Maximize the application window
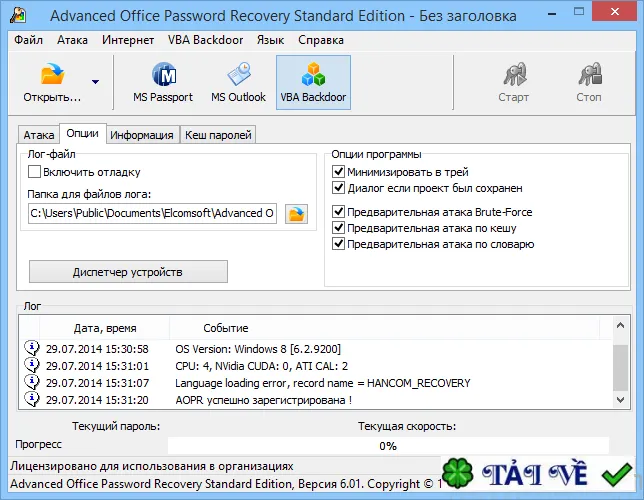Image resolution: width=644 pixels, height=500 pixels. pyautogui.click(x=579, y=12)
